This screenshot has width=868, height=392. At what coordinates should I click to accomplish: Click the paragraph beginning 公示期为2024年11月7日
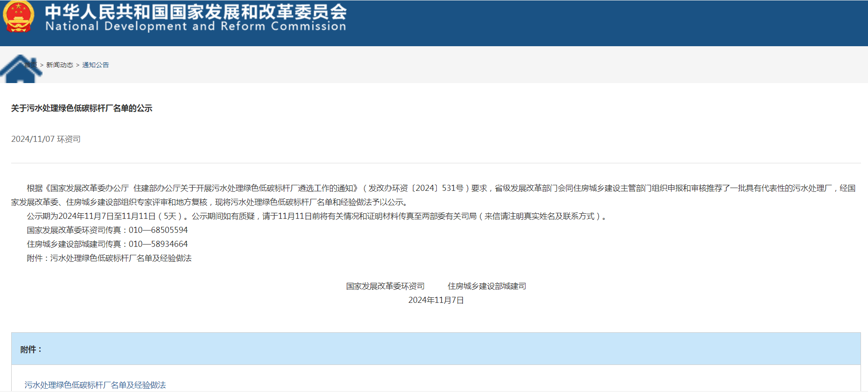[317, 216]
